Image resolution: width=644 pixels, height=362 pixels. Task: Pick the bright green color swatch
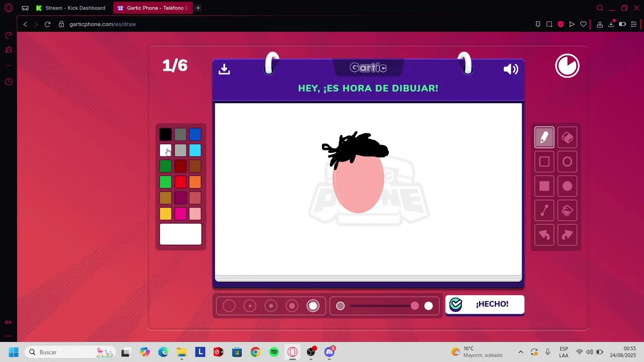point(166,182)
